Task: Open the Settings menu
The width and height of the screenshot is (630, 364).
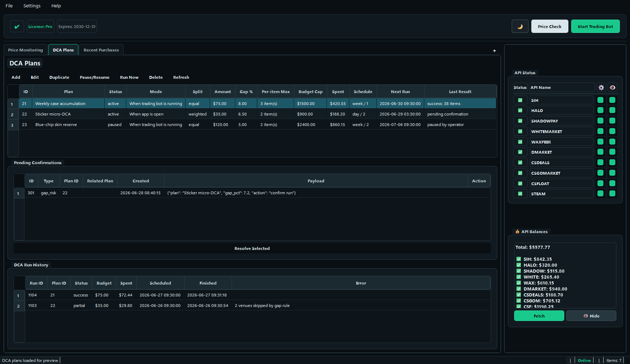Action: pos(32,6)
